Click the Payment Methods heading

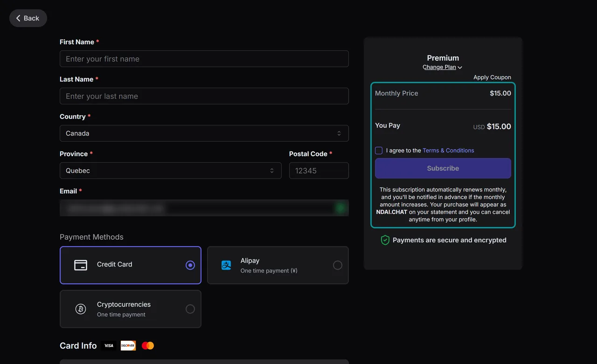91,237
